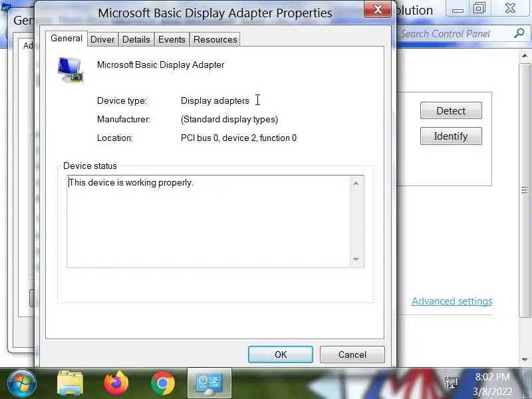Click the 'Microsoft Basic Display Adapter' device name

coord(160,65)
